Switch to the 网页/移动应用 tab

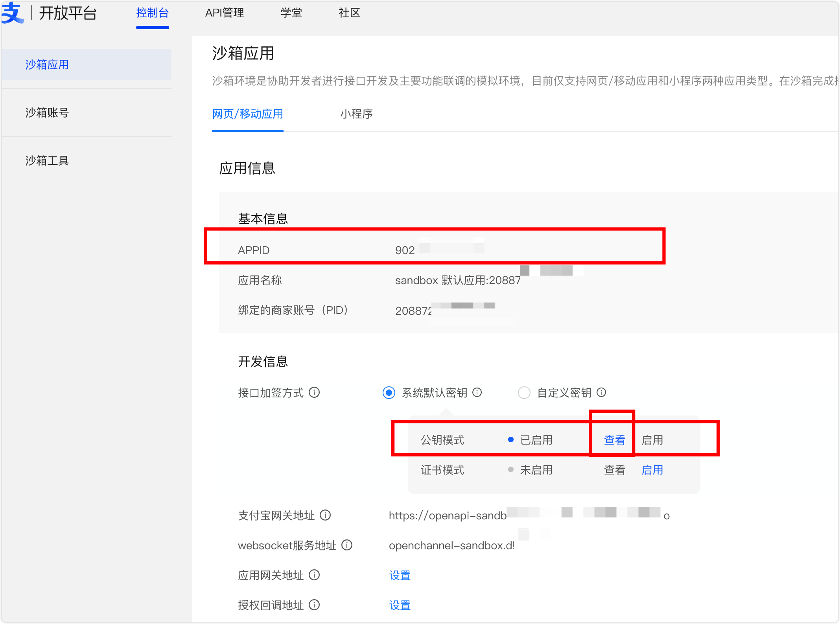[248, 114]
